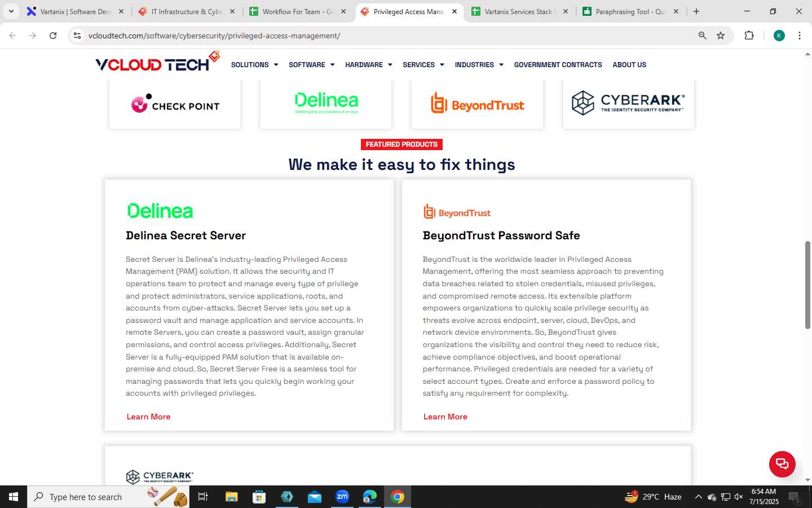Open the Windows Start menu
812x508 pixels.
14,497
